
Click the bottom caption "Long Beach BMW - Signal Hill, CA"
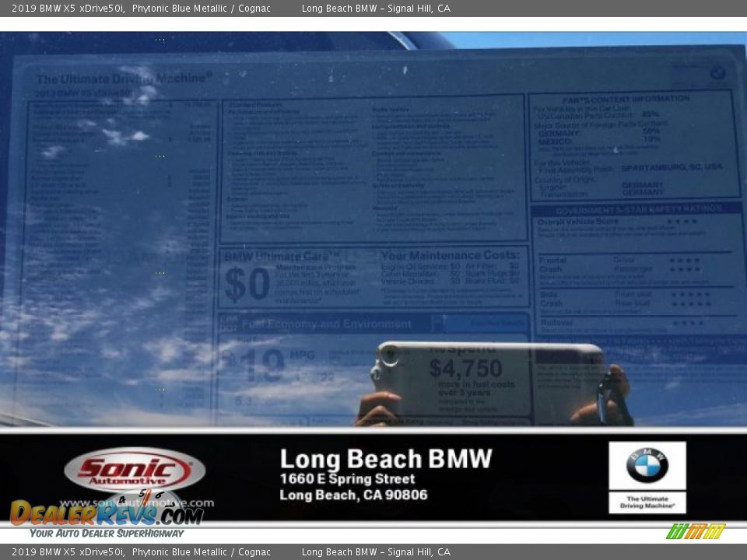pos(376,552)
